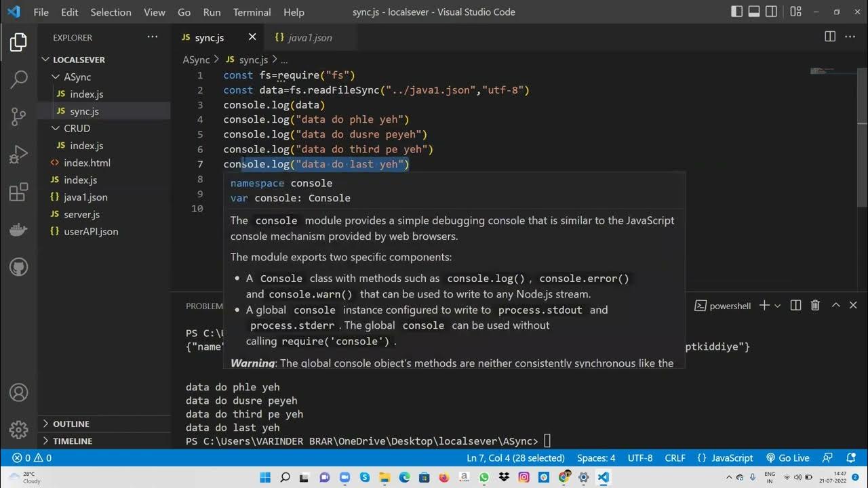The image size is (868, 488).
Task: Click the feedback icon in status bar
Action: 827,458
